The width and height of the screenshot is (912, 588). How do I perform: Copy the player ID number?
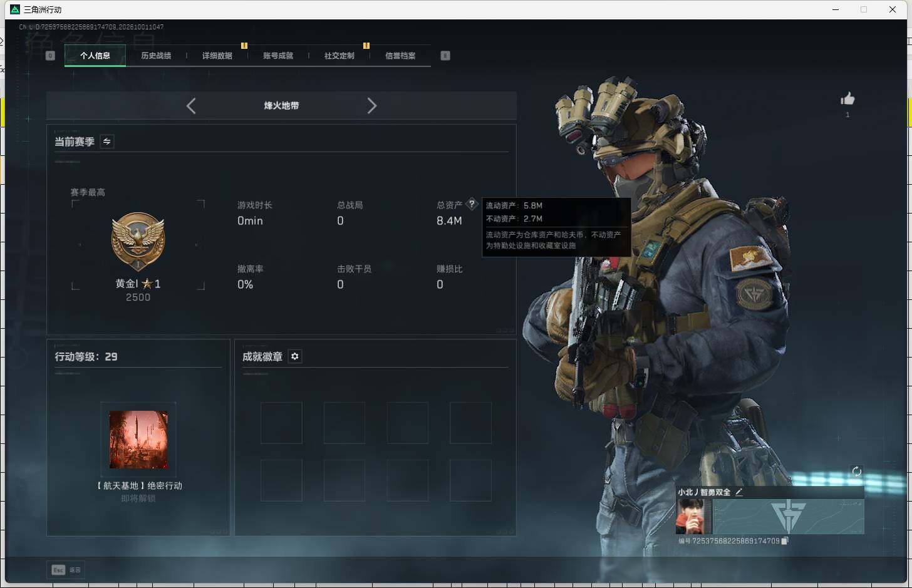click(x=785, y=540)
